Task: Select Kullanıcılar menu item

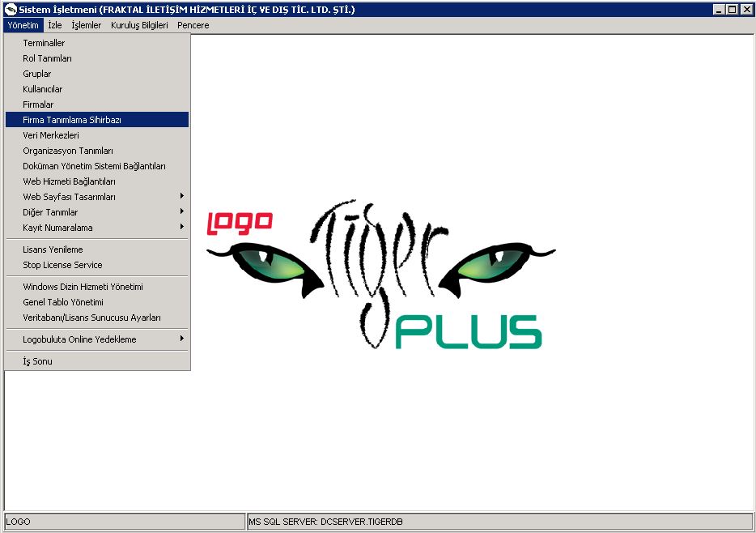Action: [97, 89]
